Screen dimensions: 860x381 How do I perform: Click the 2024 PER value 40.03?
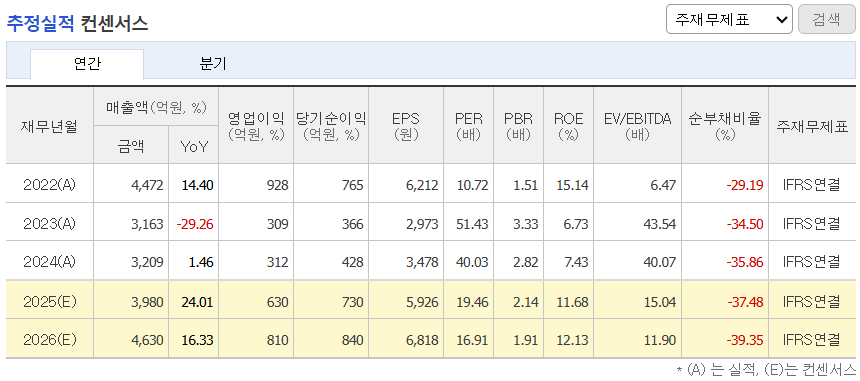click(472, 263)
